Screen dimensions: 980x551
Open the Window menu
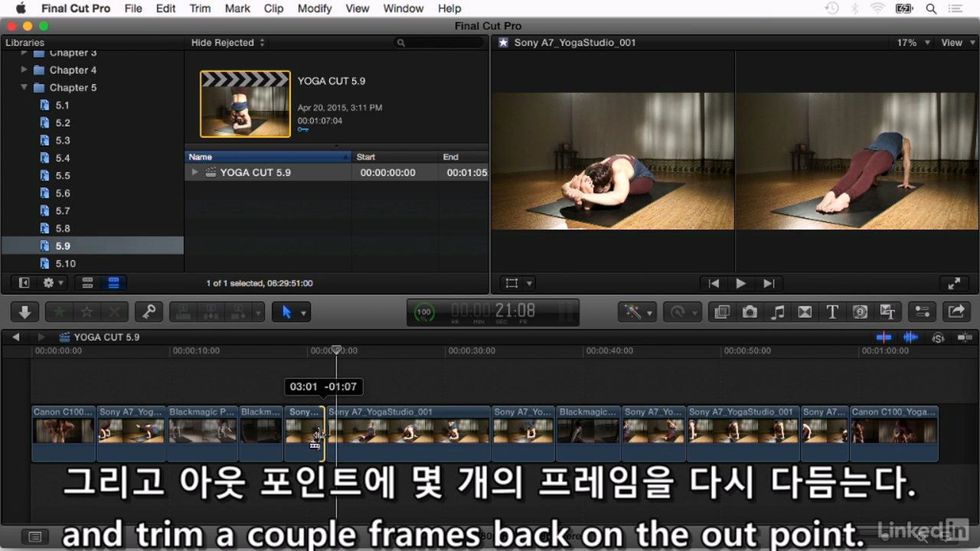pos(403,8)
